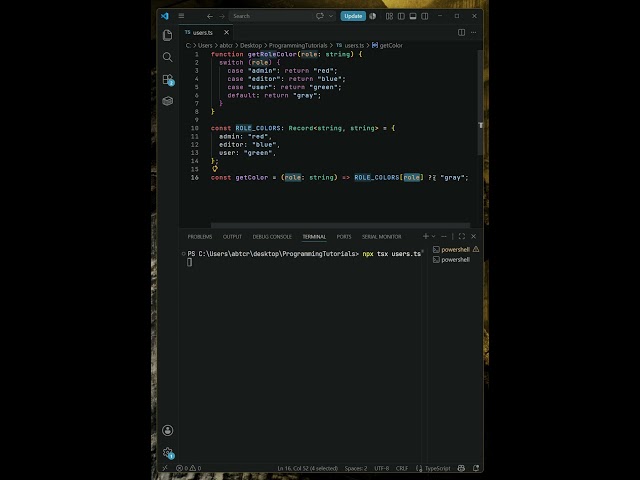Open errors and warnings count

coord(188,468)
